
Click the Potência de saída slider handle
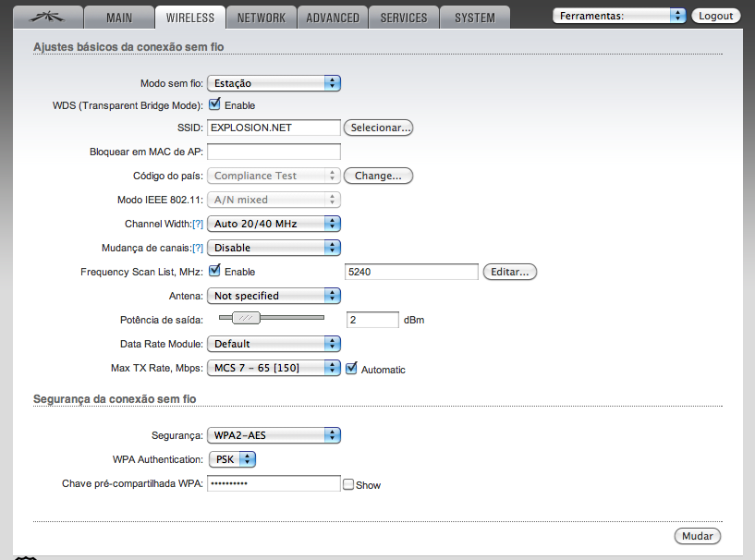coord(245,318)
